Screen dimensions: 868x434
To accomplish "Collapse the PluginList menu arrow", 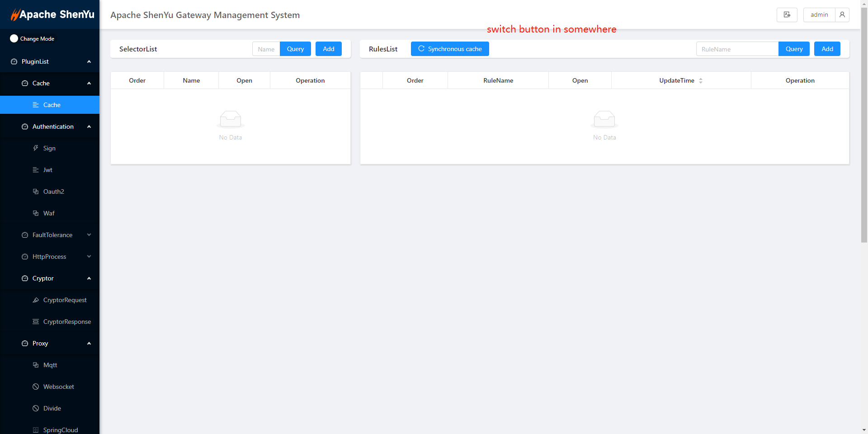I will pyautogui.click(x=89, y=61).
